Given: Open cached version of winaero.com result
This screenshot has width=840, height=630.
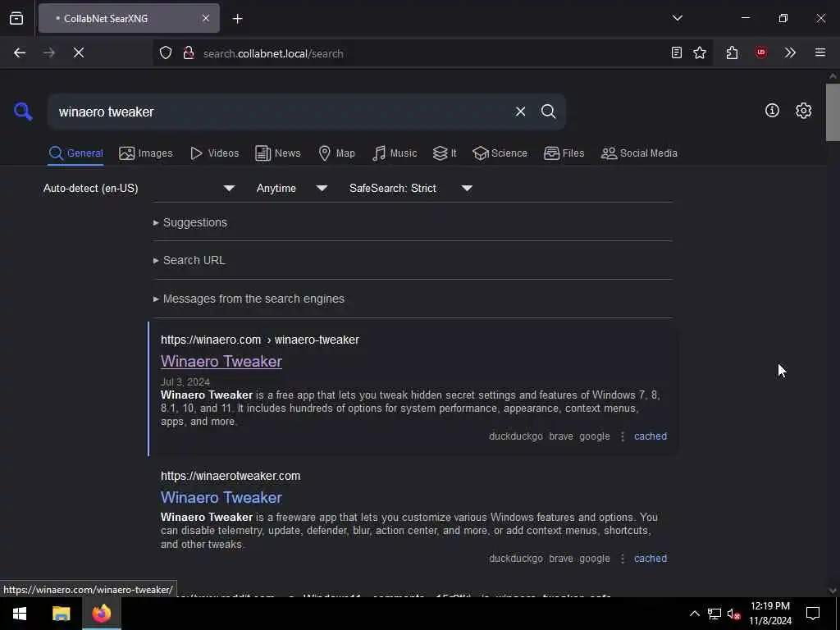Looking at the screenshot, I should (651, 436).
